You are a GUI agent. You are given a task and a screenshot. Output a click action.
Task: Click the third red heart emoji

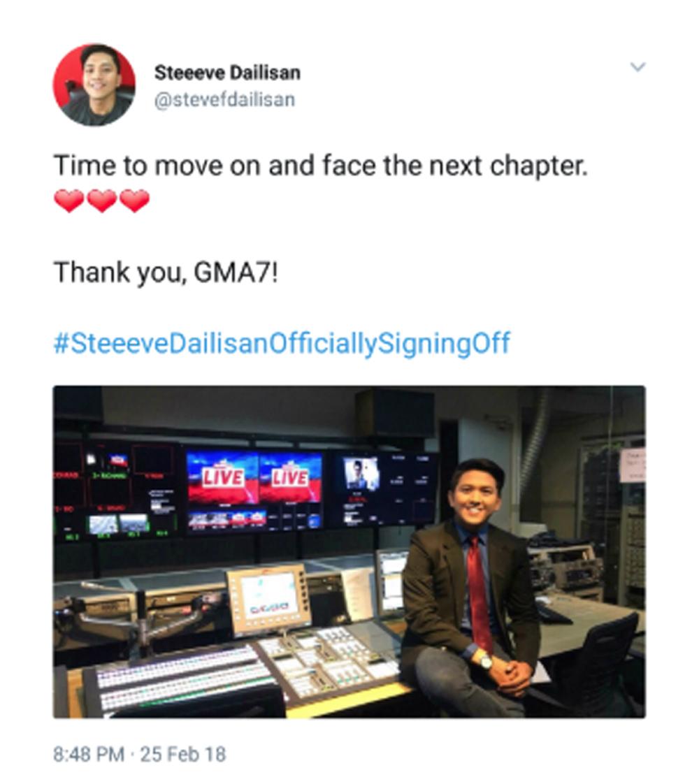coord(135,201)
